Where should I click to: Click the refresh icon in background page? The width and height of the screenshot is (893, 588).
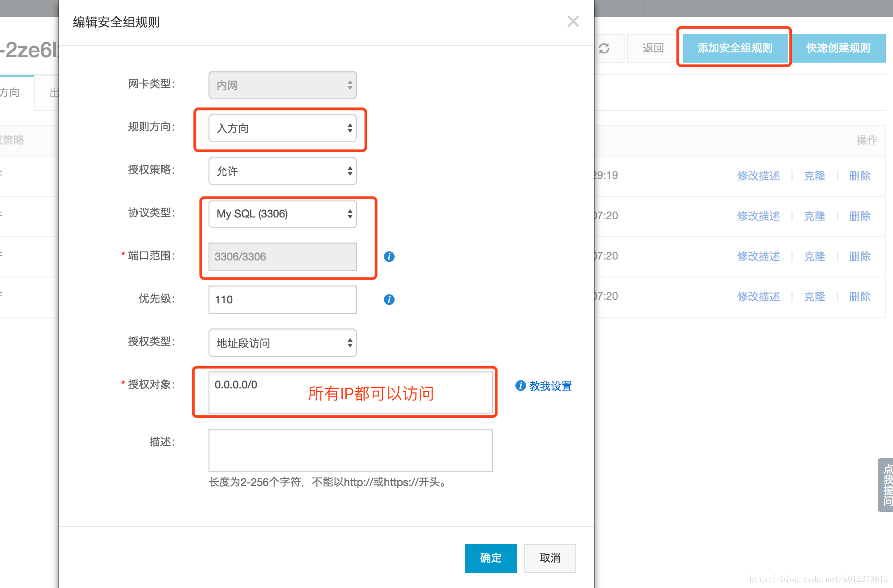coord(604,48)
